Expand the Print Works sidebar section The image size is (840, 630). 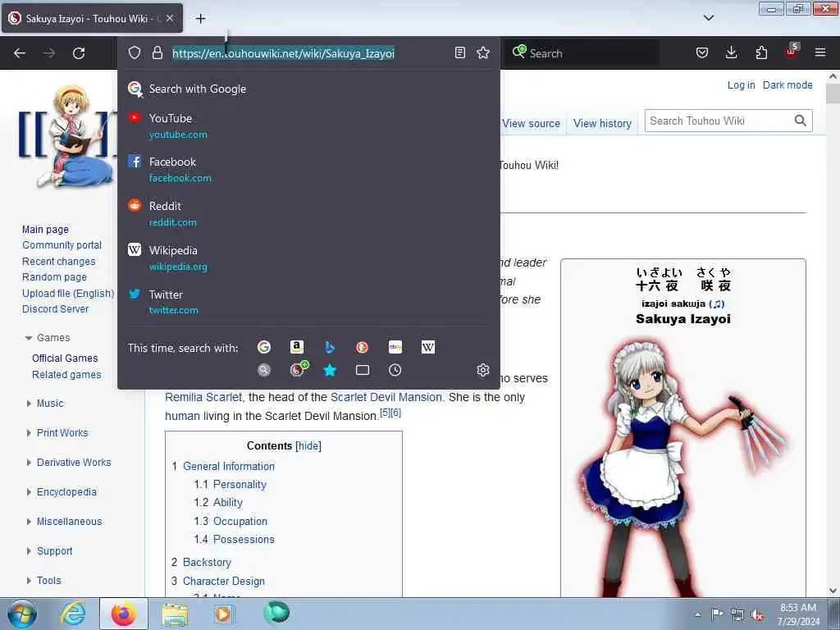(29, 433)
